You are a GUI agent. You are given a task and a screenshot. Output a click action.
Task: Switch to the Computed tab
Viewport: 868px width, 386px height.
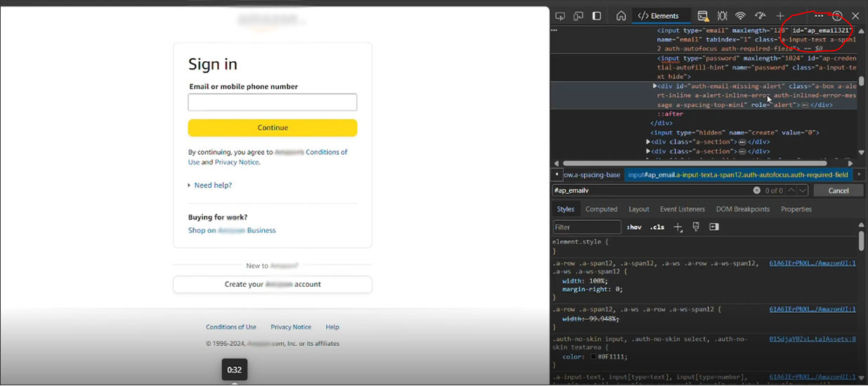click(602, 209)
